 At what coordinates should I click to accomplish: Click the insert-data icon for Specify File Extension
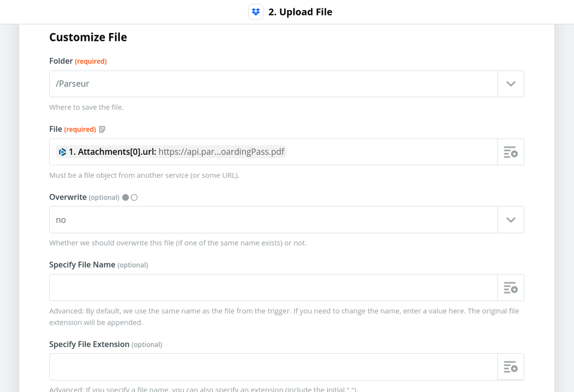point(510,367)
